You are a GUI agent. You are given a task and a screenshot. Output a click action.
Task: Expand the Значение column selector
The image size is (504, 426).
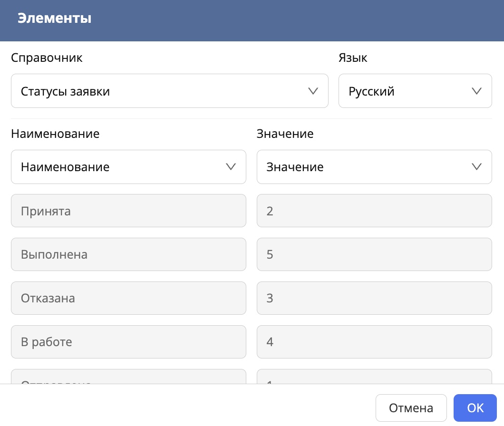[374, 167]
